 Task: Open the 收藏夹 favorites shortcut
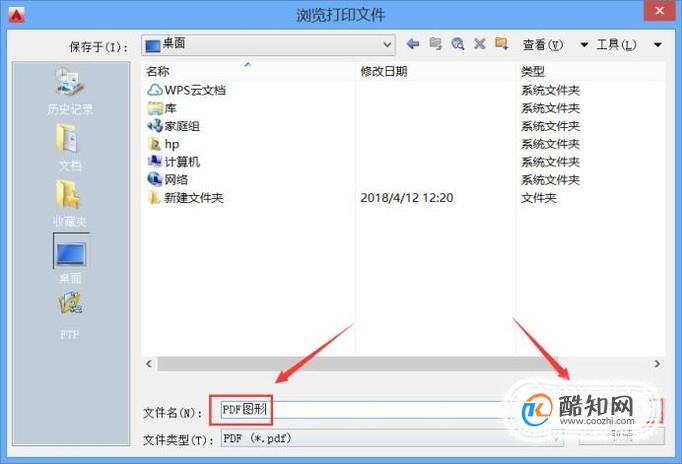(70, 204)
